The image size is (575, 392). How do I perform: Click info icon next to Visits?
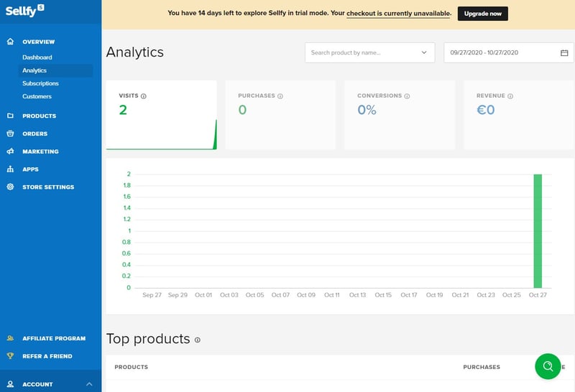click(144, 96)
